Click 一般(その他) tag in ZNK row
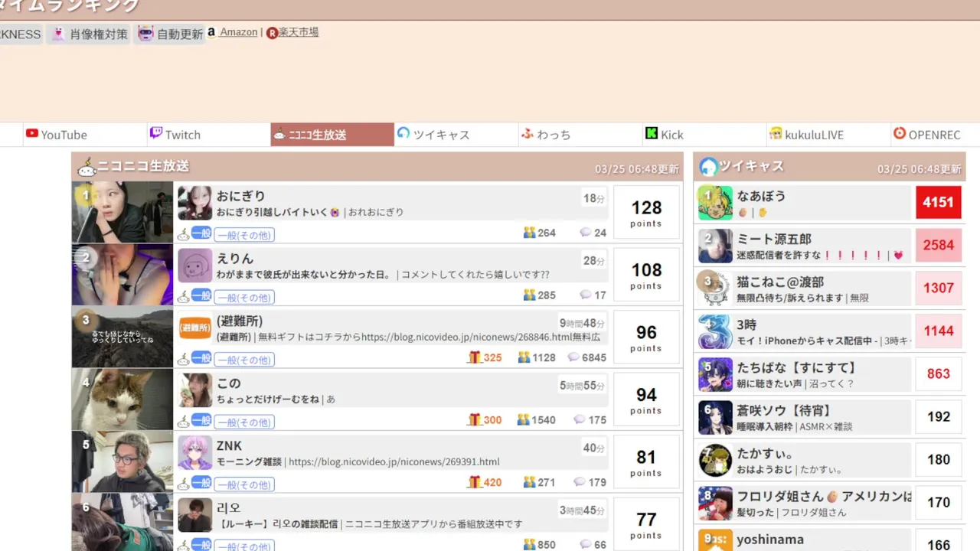The image size is (980, 551). coord(244,484)
